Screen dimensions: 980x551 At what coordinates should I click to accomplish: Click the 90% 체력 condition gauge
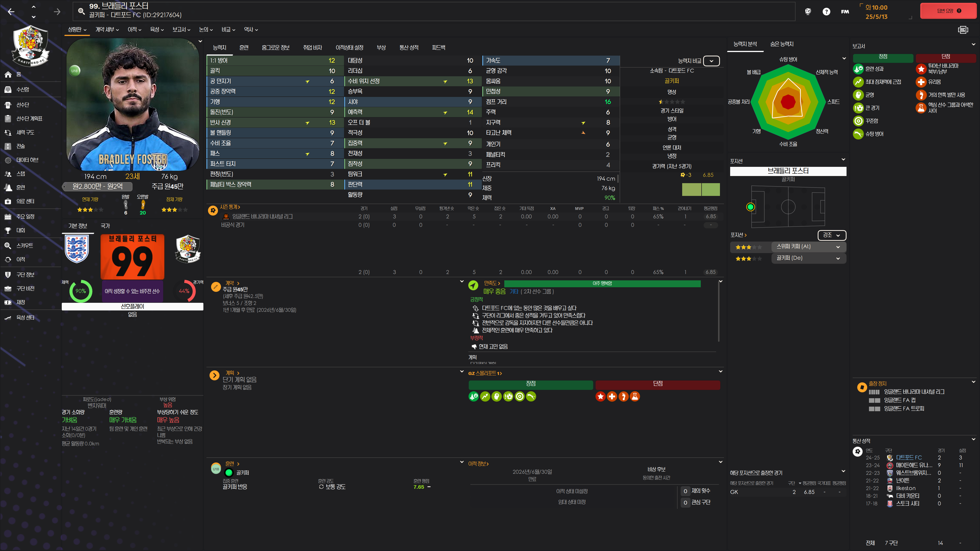pyautogui.click(x=81, y=291)
